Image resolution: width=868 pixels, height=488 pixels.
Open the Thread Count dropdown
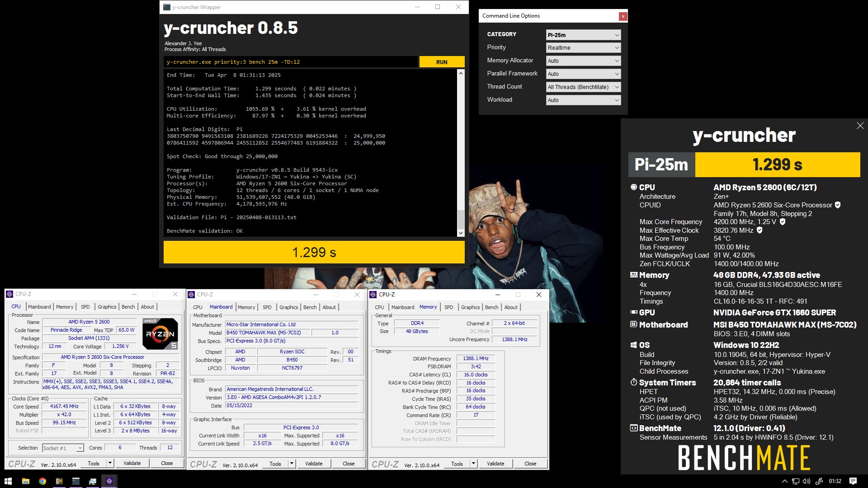click(583, 87)
